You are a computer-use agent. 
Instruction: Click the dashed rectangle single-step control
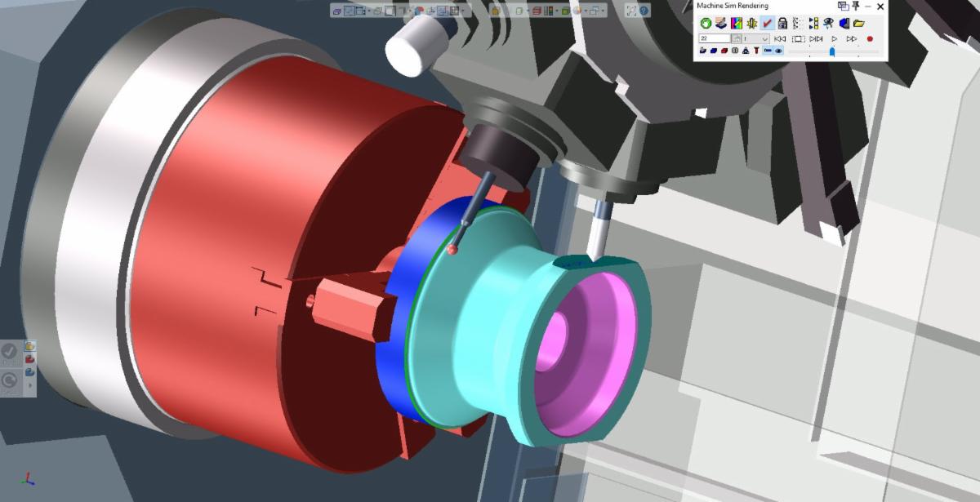click(799, 38)
